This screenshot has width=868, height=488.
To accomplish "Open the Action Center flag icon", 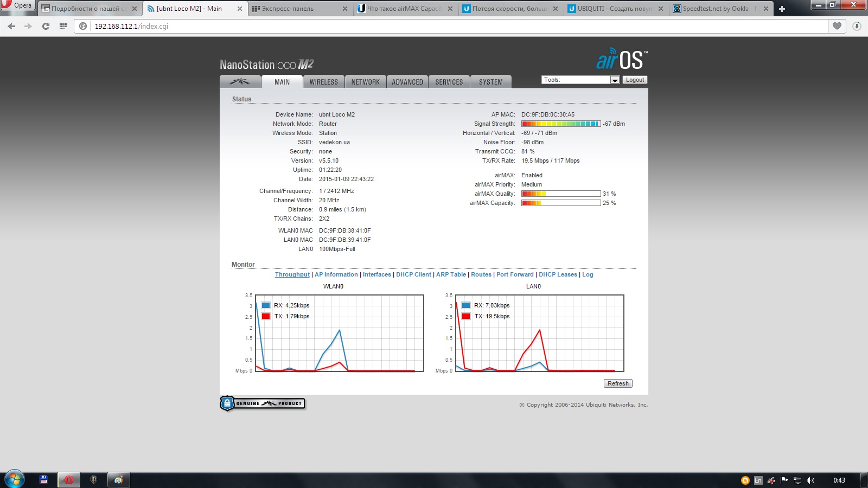I will (784, 480).
